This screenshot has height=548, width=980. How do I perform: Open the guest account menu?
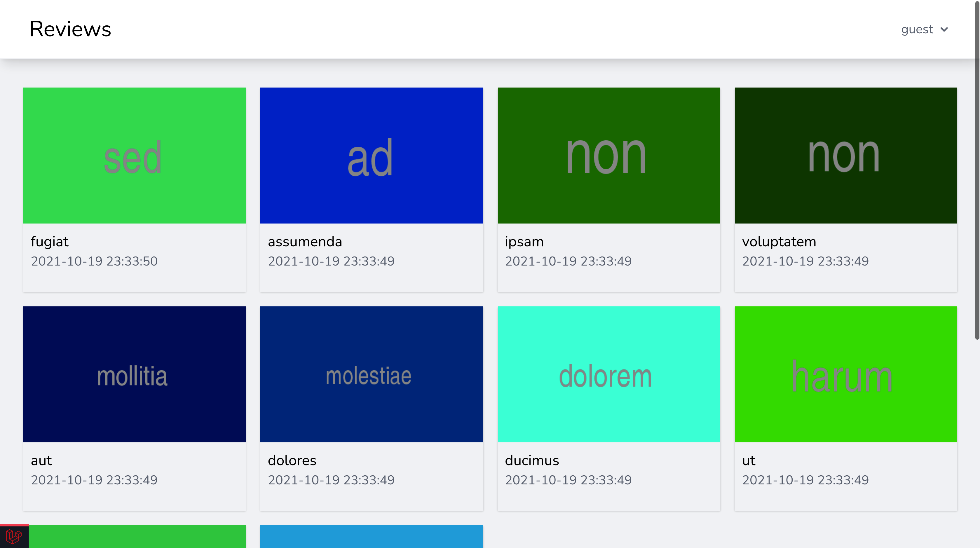click(x=917, y=30)
